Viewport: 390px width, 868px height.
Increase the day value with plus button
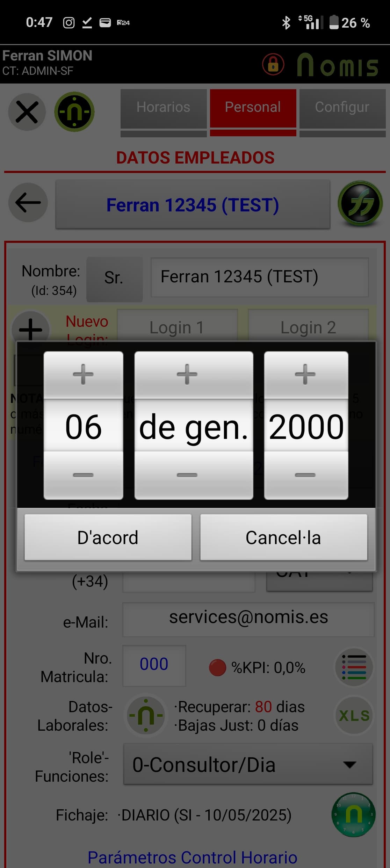click(x=83, y=375)
